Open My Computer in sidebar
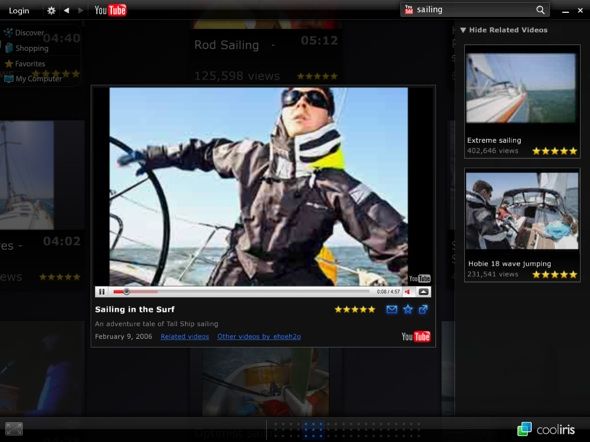This screenshot has height=442, width=590. pyautogui.click(x=33, y=79)
